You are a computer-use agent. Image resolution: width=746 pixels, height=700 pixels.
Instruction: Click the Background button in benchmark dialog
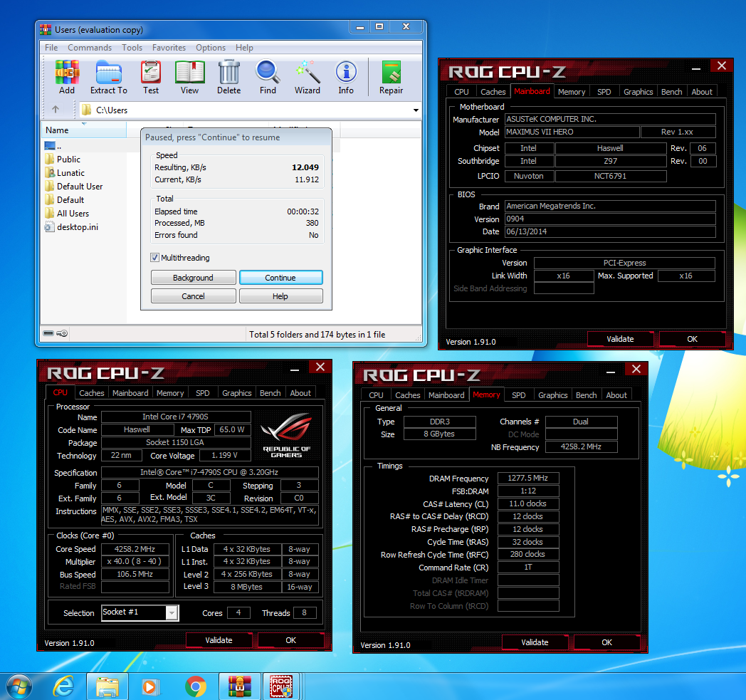[193, 278]
